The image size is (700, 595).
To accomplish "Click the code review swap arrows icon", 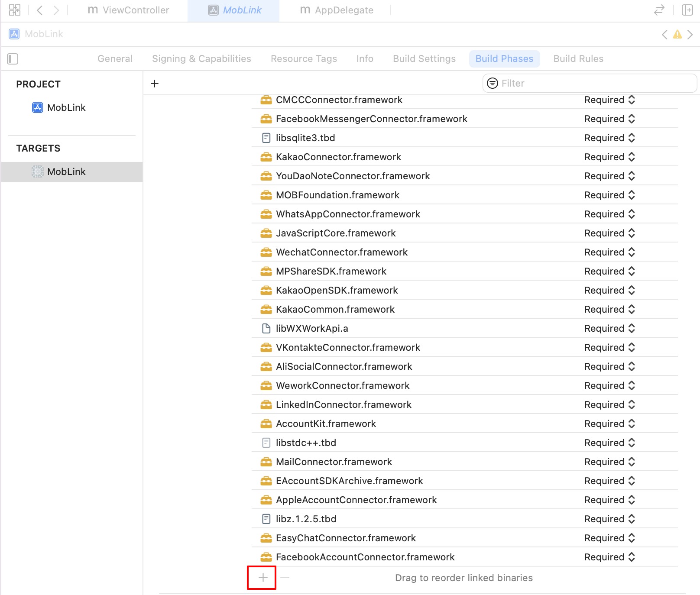I will click(659, 9).
